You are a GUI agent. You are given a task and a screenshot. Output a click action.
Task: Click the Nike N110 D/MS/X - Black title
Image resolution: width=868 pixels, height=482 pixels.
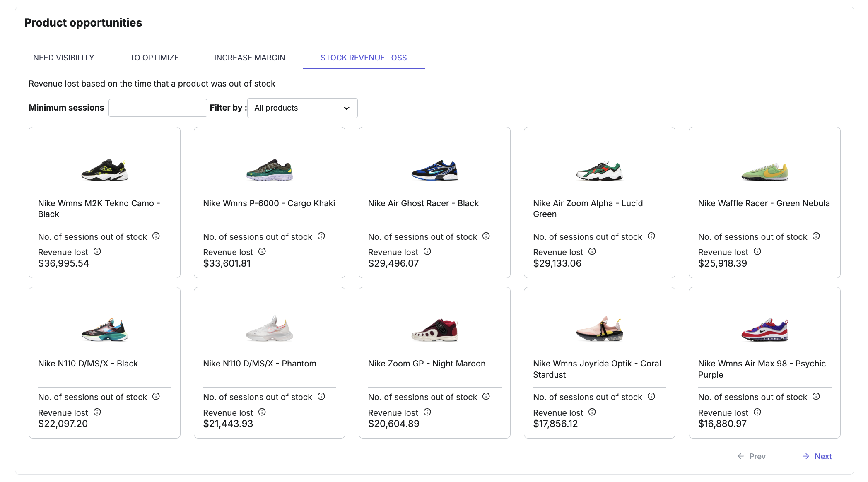click(88, 364)
